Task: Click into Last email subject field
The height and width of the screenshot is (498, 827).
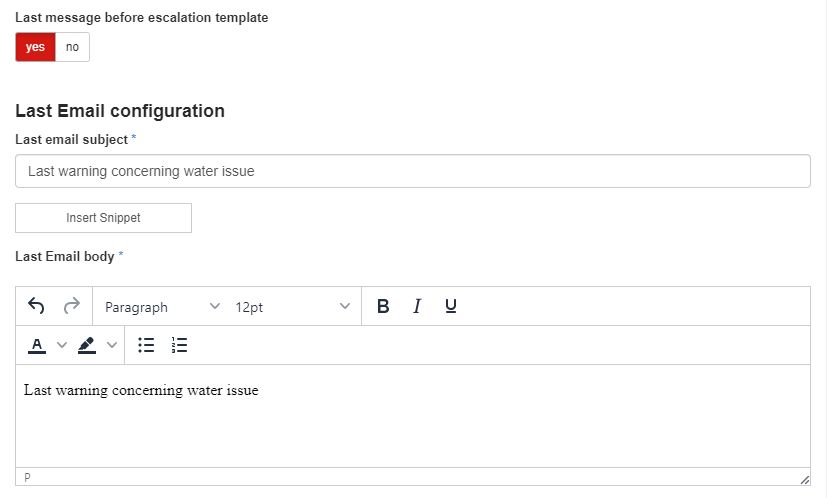Action: pos(412,171)
